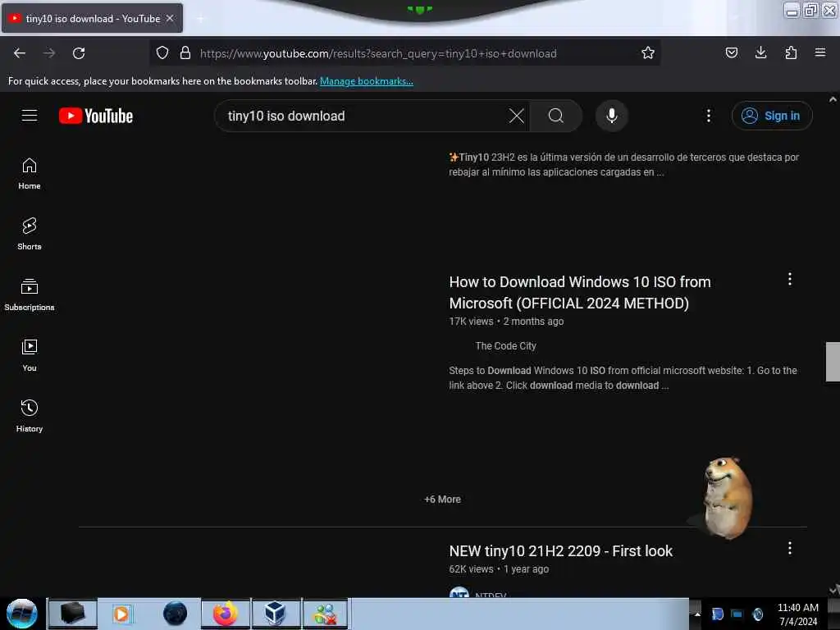Open the Firefox downloads panel
Screen dimensions: 840x630
(x=760, y=52)
